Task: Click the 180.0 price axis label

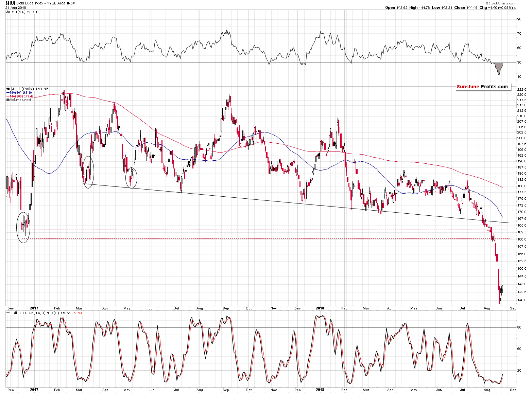Action: [522, 186]
